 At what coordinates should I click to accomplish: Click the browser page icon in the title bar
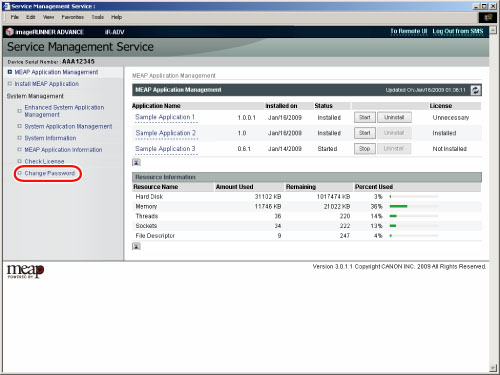7,6
